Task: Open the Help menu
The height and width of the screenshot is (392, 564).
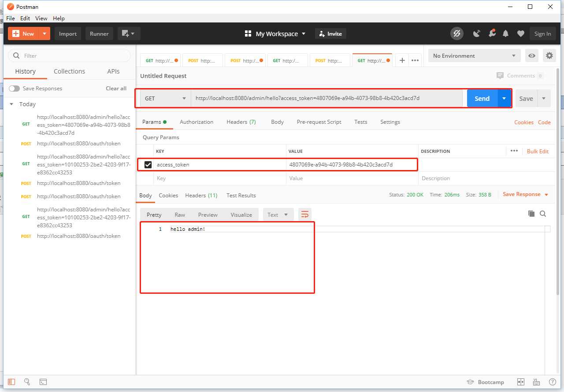Action: [59, 18]
